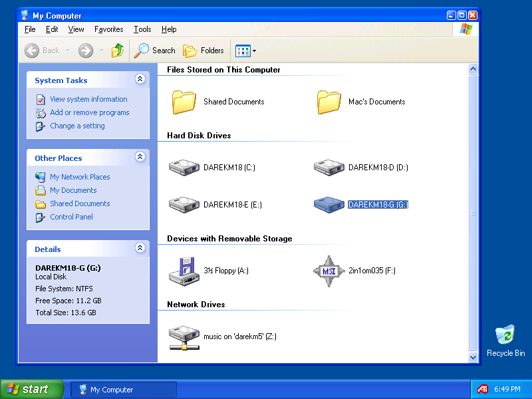The image size is (532, 399).
Task: Select the MSI 2in1om035 (F:) icon
Action: (329, 271)
